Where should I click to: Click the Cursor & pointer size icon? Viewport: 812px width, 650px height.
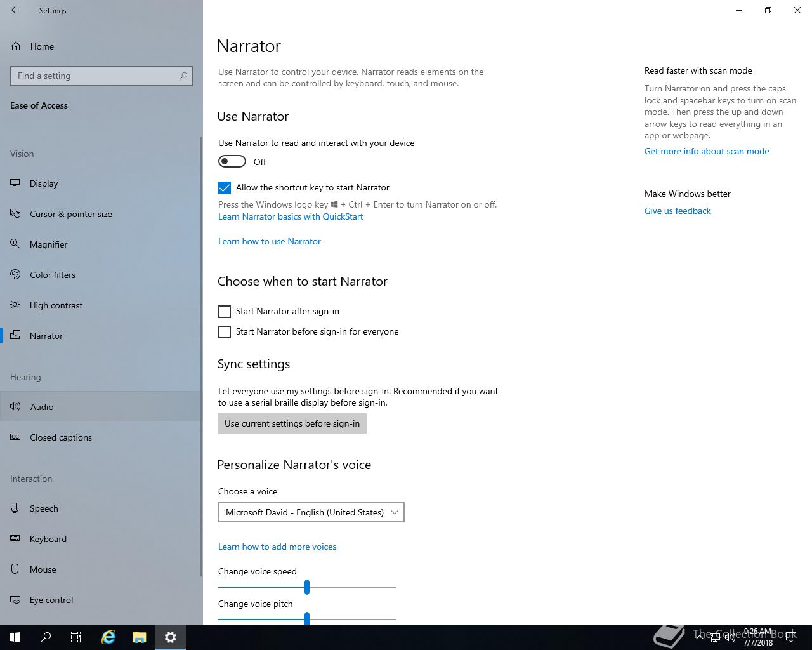[x=16, y=214]
